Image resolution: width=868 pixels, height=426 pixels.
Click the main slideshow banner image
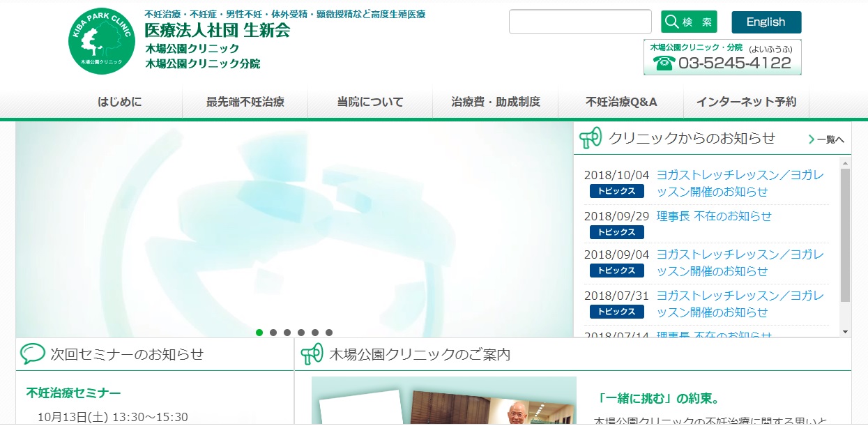click(294, 230)
